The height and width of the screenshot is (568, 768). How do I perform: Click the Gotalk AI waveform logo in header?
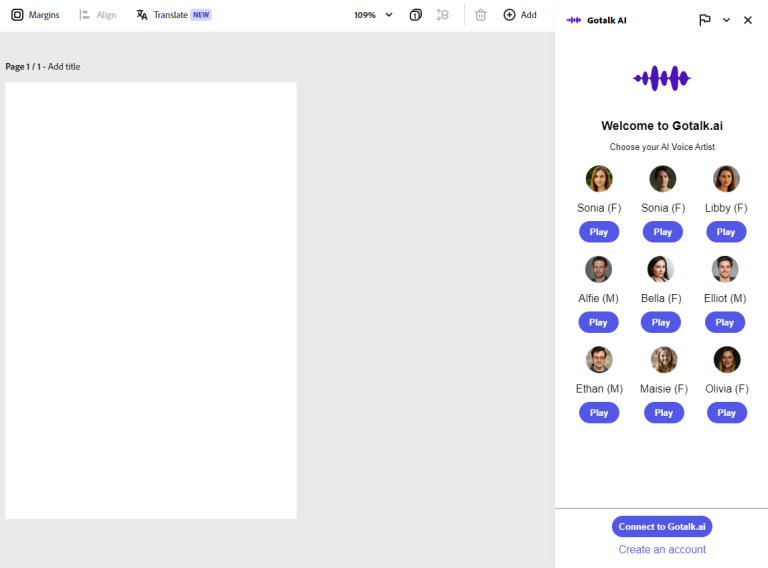tap(573, 20)
